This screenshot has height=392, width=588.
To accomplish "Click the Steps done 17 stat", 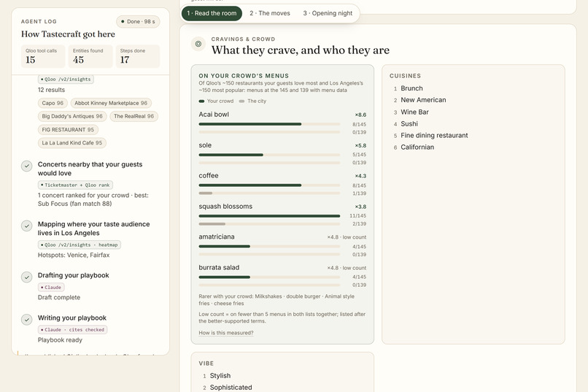I will click(x=138, y=56).
